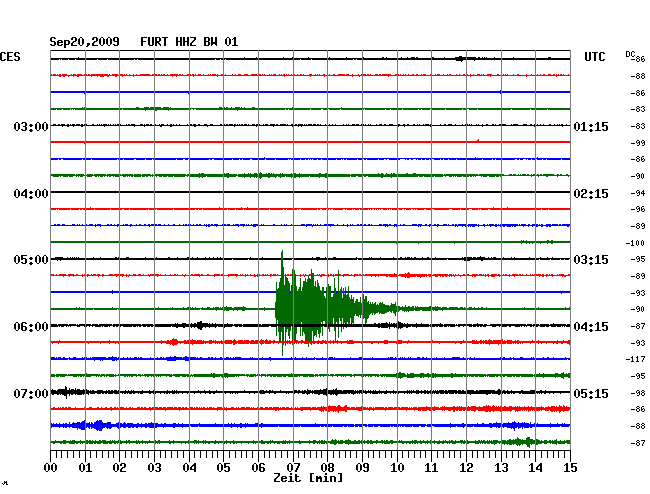Select minute tick label 06
The image size is (650, 494).
pos(258,468)
